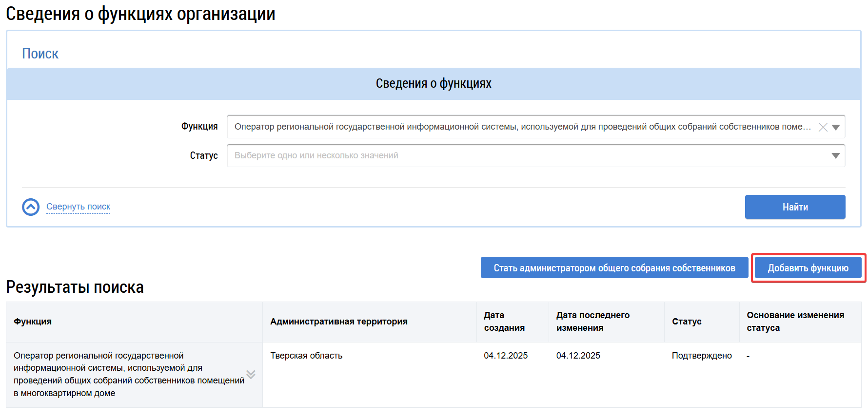Screen dimensions: 868x418
Task: Click the Свернуть поиск link
Action: click(78, 207)
